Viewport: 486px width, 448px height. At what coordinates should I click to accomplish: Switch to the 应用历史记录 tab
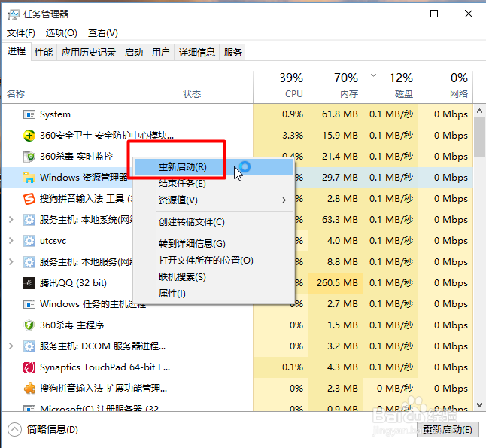(89, 53)
